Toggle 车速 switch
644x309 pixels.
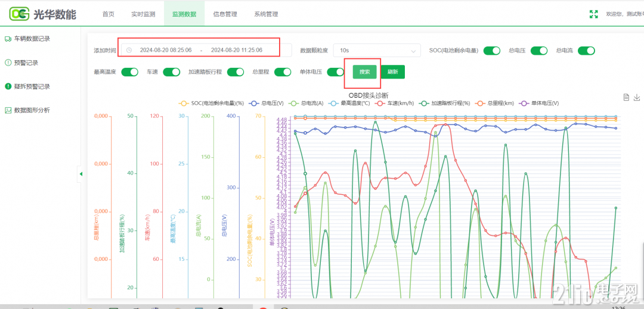(x=172, y=72)
